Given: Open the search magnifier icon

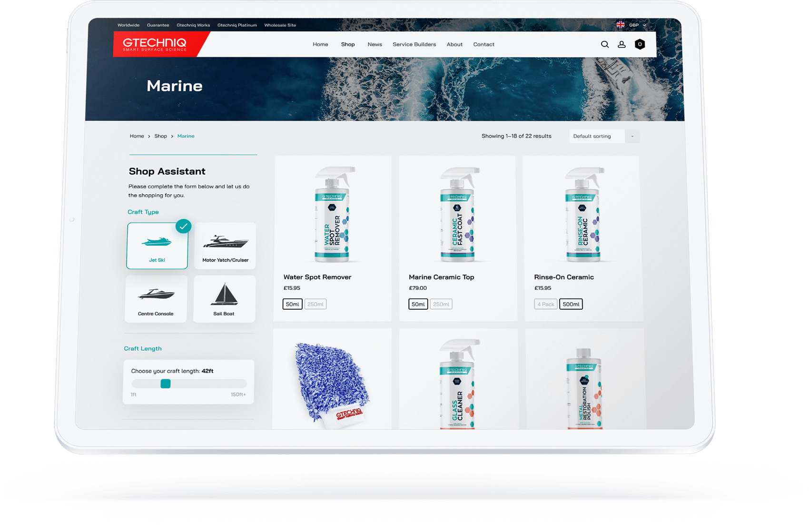Looking at the screenshot, I should coord(604,44).
